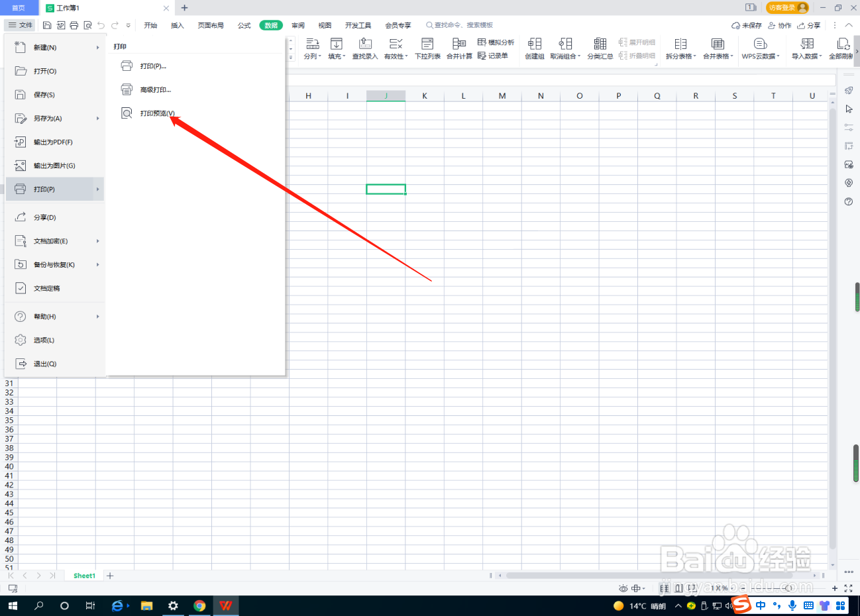Click the 查找命令 search field
This screenshot has height=616, width=860.
[x=460, y=25]
